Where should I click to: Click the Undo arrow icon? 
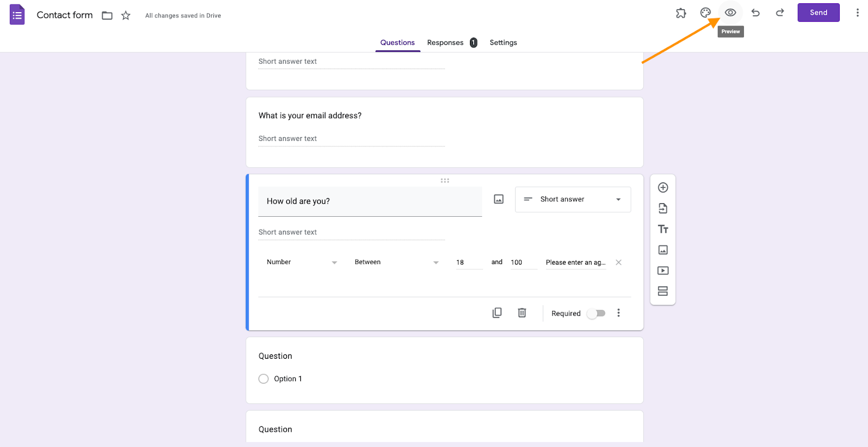coord(755,13)
